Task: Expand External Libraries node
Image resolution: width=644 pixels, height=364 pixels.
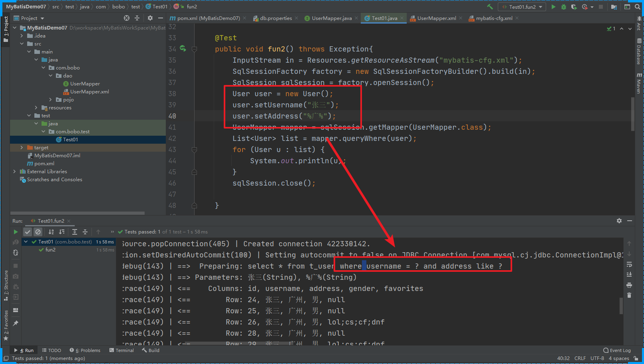Action: click(15, 172)
